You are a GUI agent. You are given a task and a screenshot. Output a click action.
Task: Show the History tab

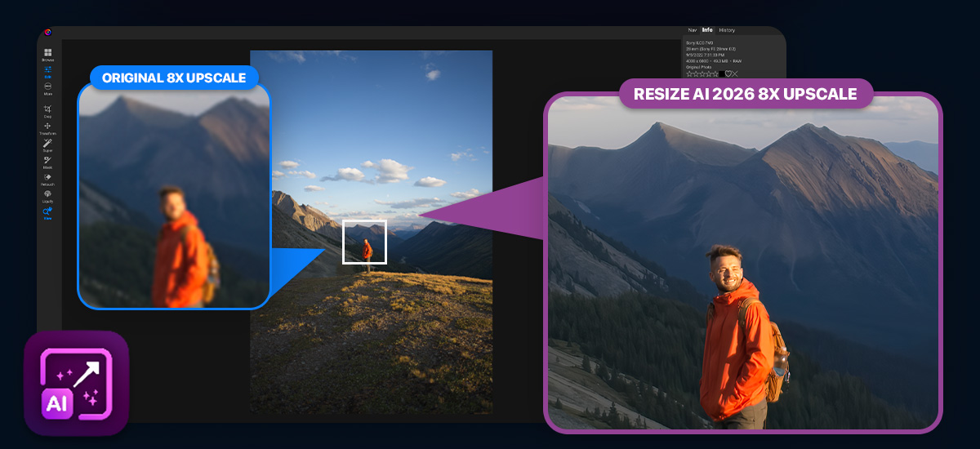click(x=726, y=30)
